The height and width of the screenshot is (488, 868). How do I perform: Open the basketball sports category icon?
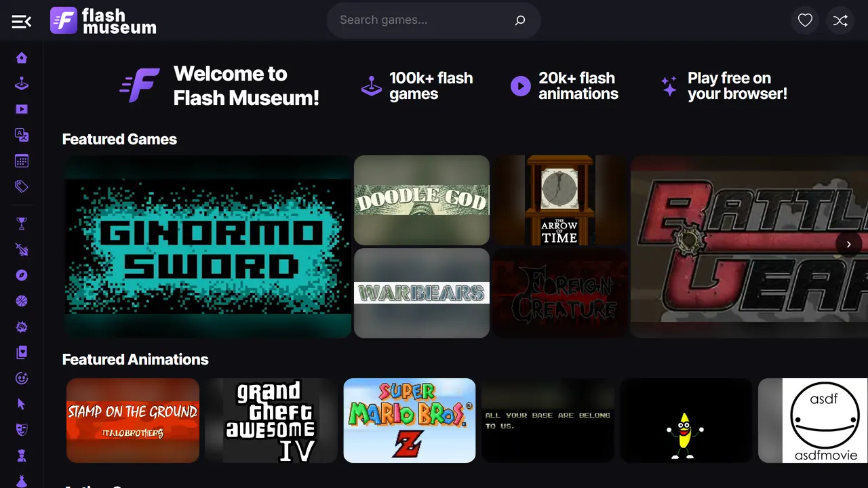point(22,301)
